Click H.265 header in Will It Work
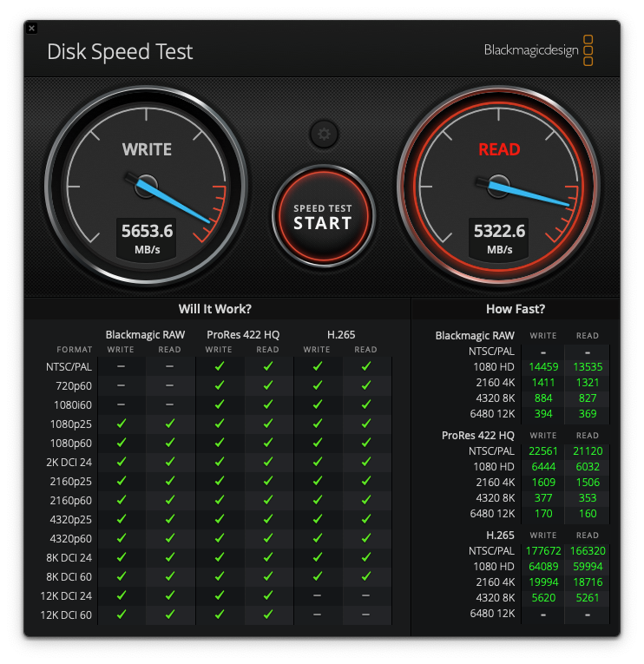Viewport: 644px width, 664px height. 341,334
